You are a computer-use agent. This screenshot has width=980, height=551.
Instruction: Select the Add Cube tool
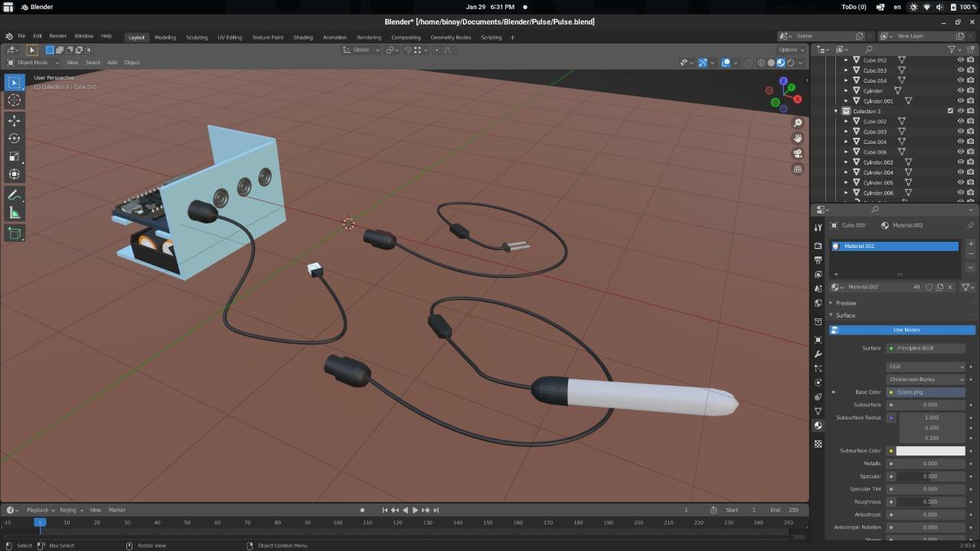pos(14,233)
